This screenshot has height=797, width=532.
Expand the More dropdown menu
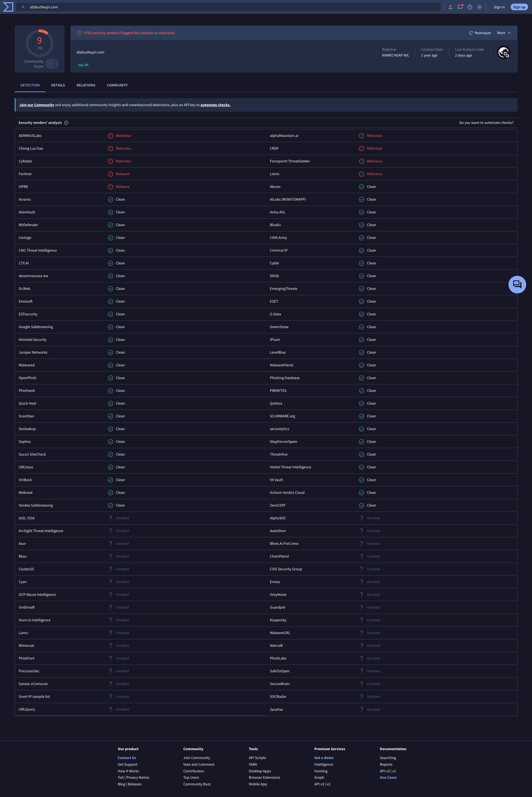(x=504, y=33)
